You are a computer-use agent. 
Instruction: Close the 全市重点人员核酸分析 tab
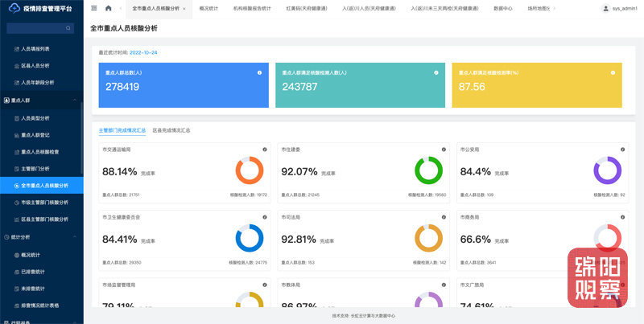[x=184, y=9]
